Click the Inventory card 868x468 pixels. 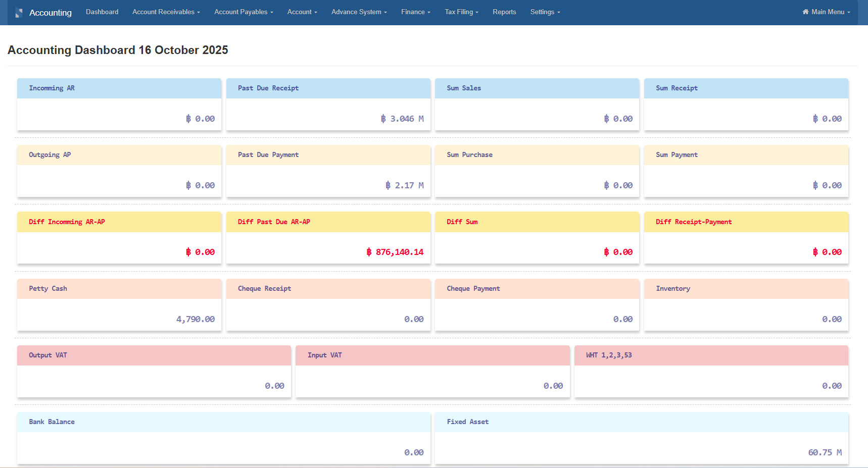click(x=746, y=304)
